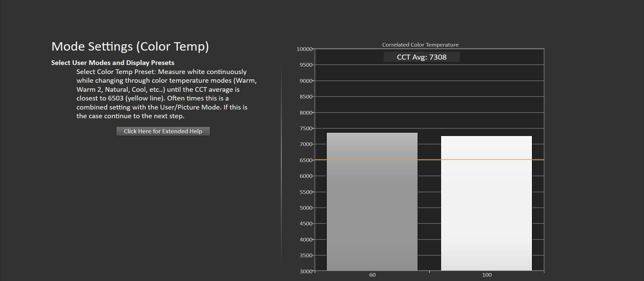
Task: Click the 10000 label on the y-axis
Action: (304, 49)
